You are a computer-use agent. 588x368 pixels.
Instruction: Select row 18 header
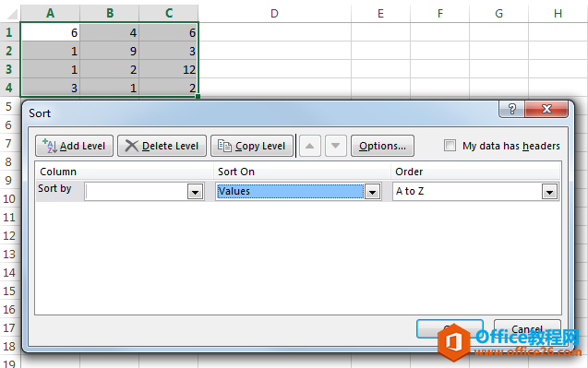click(9, 346)
